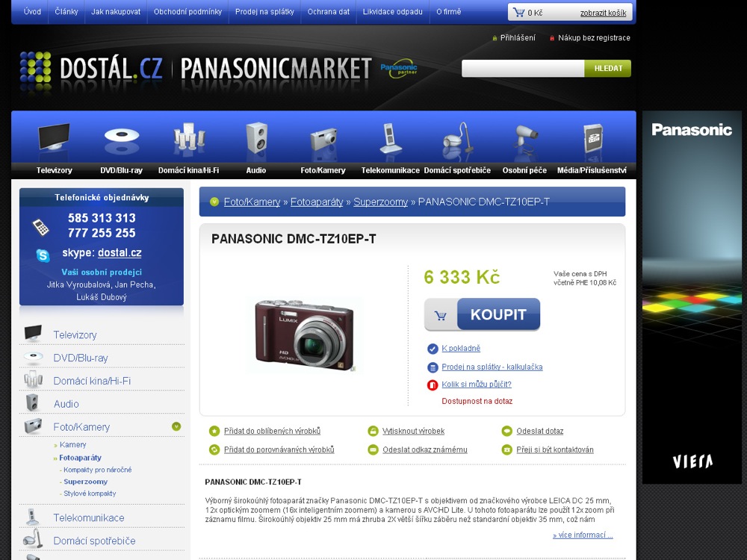Focus the search input field

click(522, 69)
